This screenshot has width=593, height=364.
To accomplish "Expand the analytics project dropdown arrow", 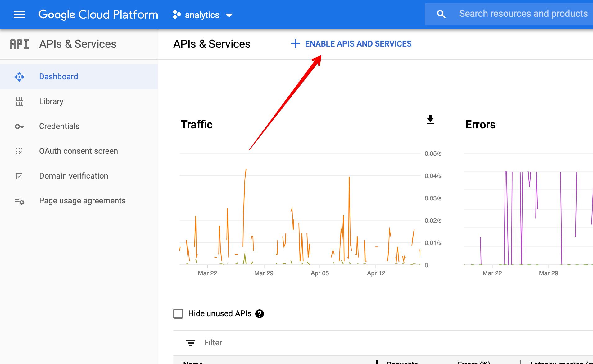I will coord(229,15).
